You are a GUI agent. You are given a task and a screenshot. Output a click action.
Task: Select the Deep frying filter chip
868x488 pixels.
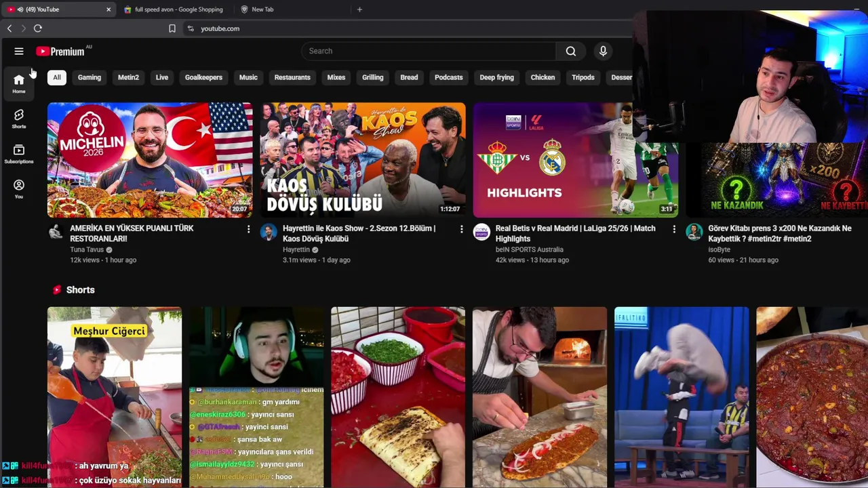click(x=496, y=77)
